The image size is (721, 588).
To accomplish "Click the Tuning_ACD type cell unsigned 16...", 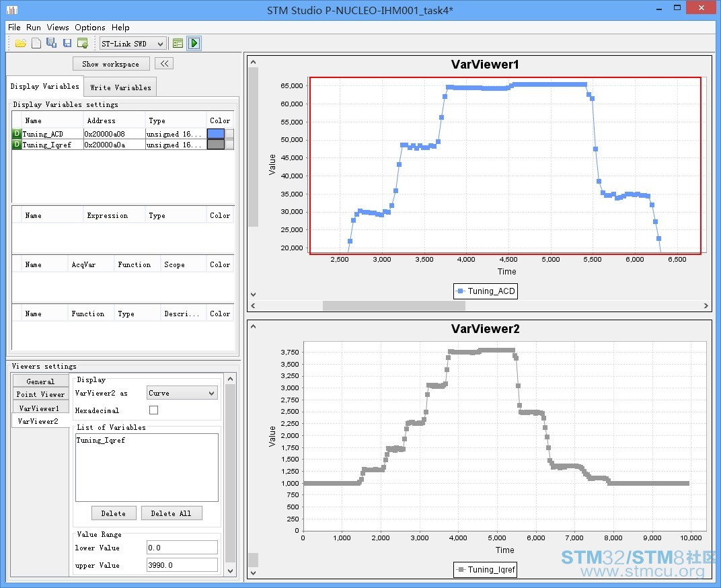I will (175, 134).
